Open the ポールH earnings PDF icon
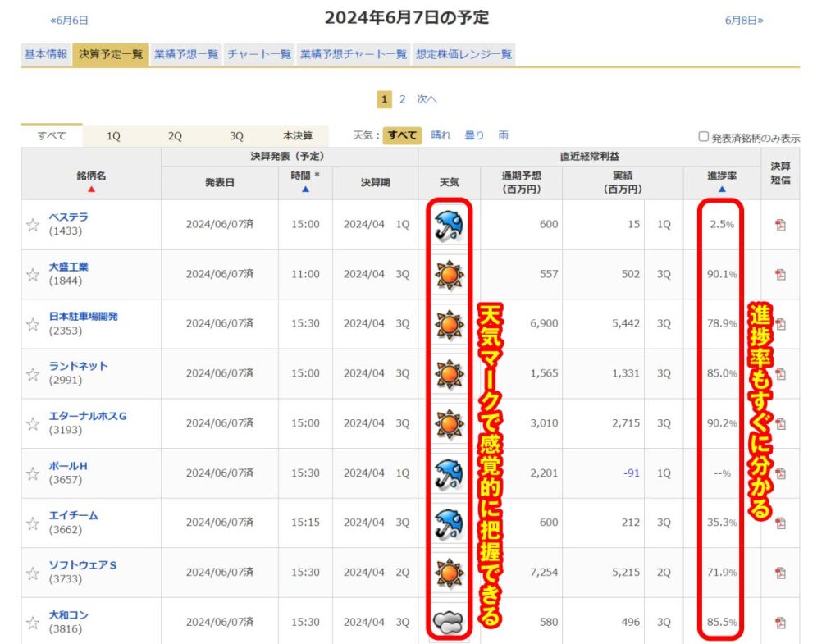This screenshot has height=644, width=840. coord(780,473)
